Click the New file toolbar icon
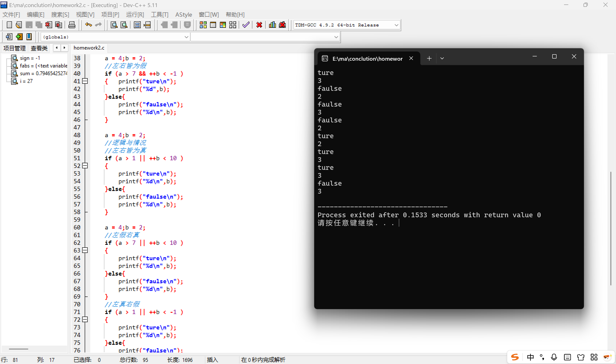 pyautogui.click(x=9, y=25)
